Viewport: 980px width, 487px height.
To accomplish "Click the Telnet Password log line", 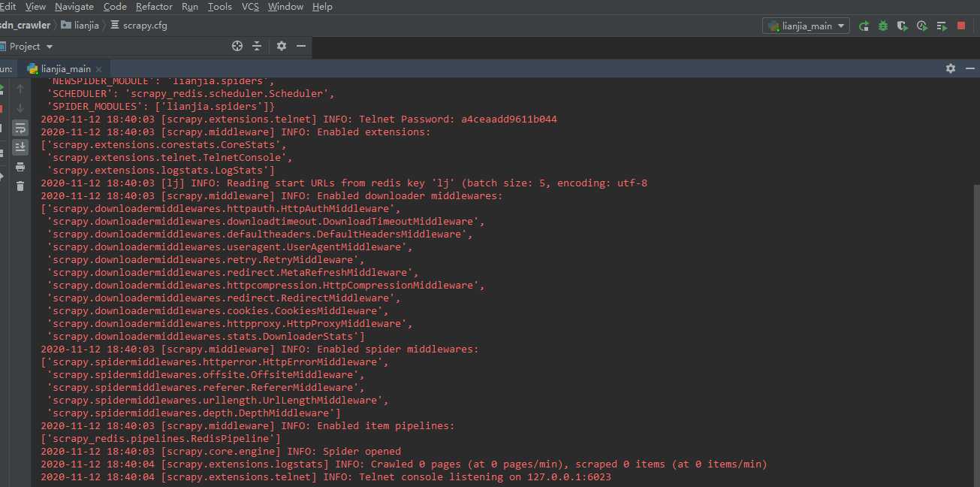I will click(x=299, y=119).
